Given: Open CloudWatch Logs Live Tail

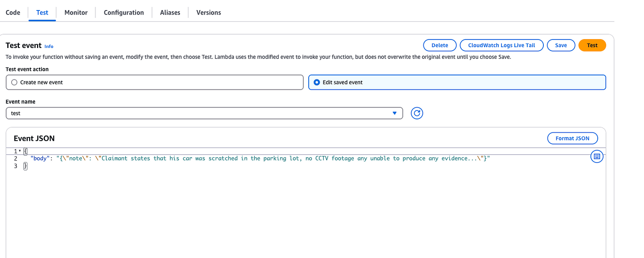Looking at the screenshot, I should pos(502,45).
